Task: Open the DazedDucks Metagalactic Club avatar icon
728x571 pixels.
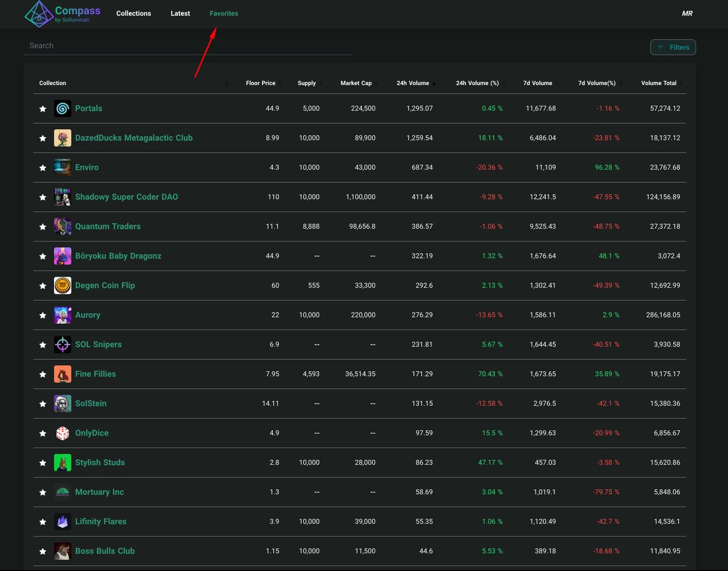Action: (x=62, y=138)
